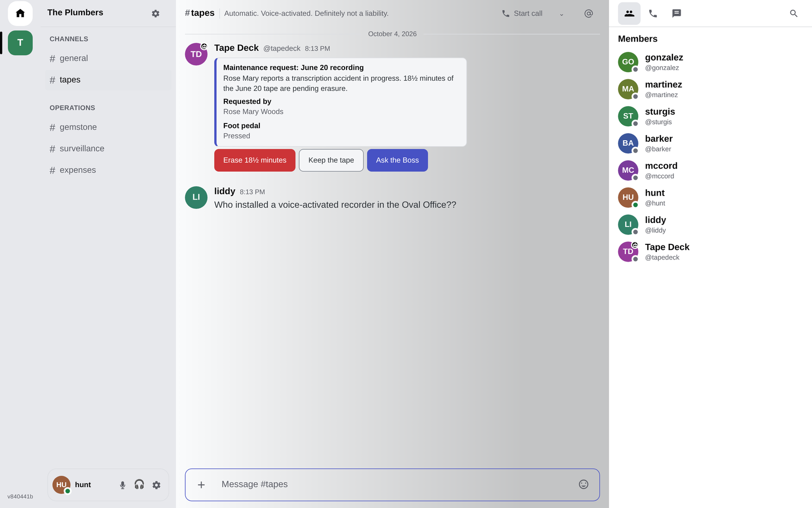Click liddy's avatar in the chat
812x508 pixels.
click(196, 198)
